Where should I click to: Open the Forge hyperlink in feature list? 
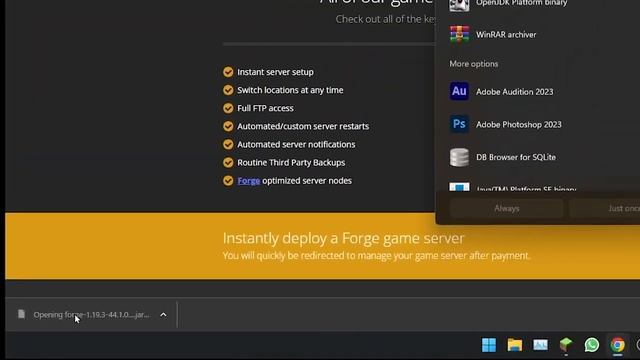pos(249,181)
